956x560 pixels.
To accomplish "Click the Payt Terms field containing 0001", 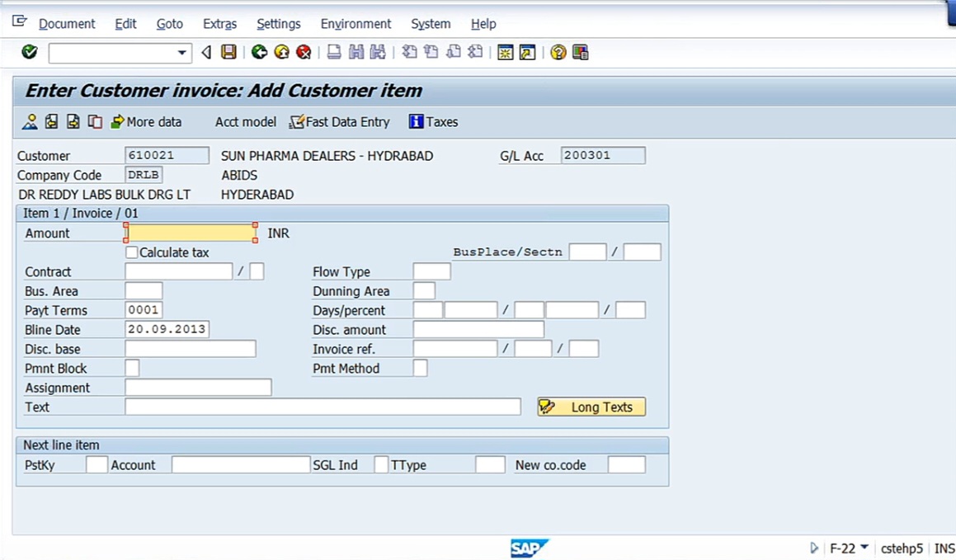I will tap(144, 310).
